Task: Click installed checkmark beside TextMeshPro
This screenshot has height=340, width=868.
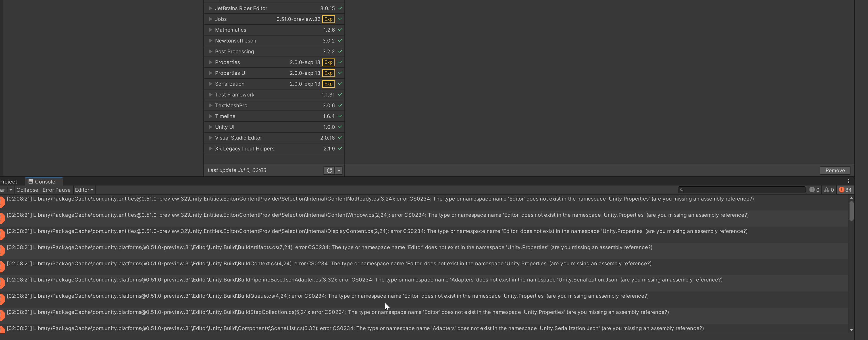Action: tap(340, 105)
